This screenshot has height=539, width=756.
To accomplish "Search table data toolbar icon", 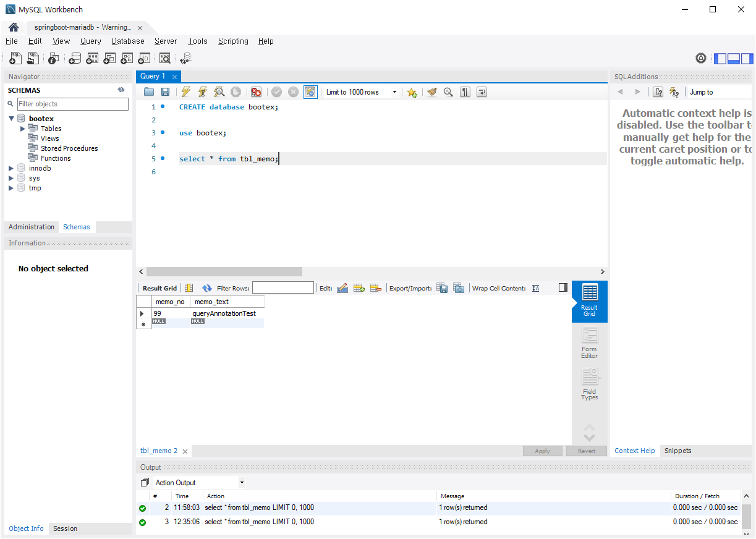I will pyautogui.click(x=165, y=58).
